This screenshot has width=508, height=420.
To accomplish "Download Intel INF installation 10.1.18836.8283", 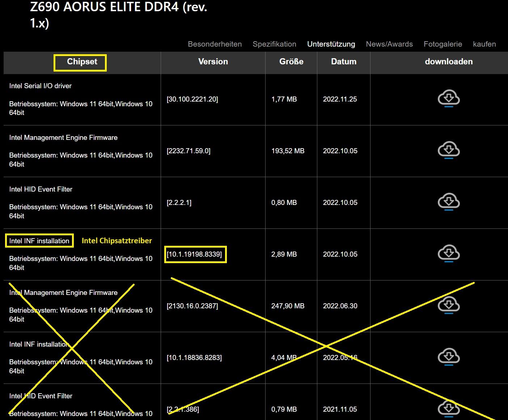I will pyautogui.click(x=449, y=357).
